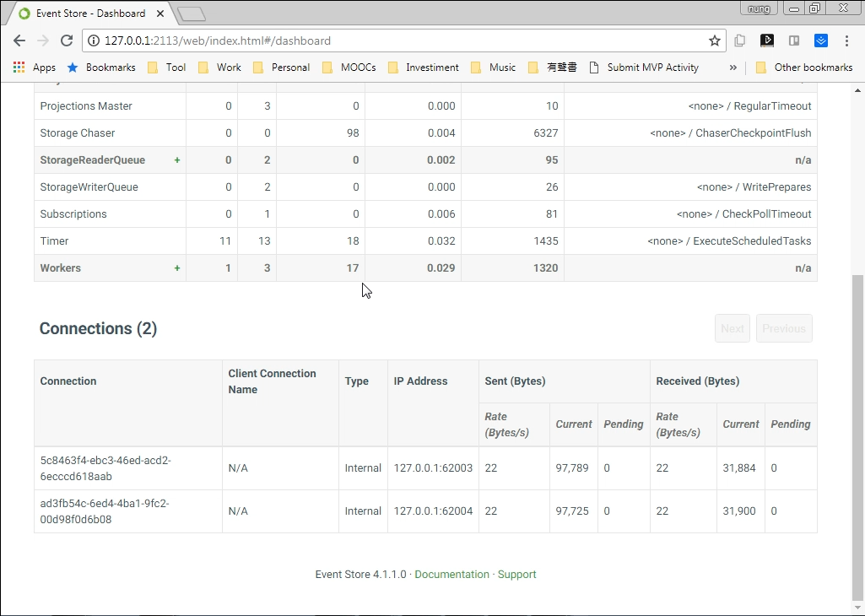Bookmark this page with the star

pos(715,41)
